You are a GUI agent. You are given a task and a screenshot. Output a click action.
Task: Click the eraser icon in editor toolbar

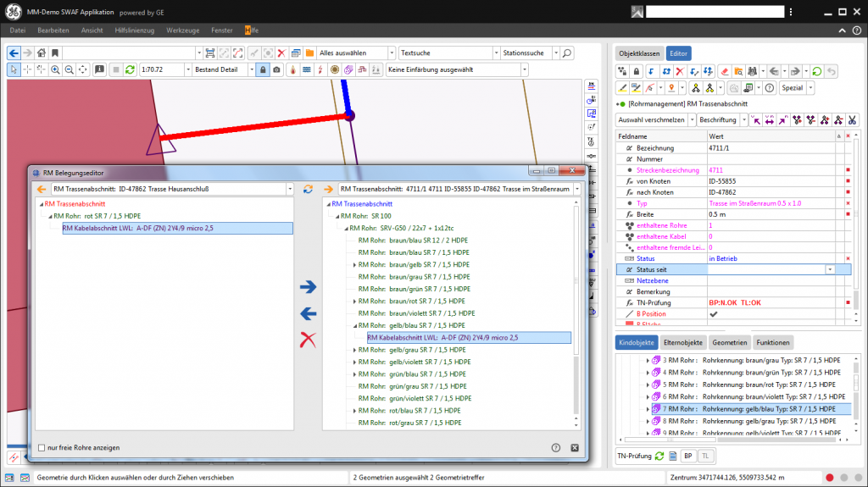(x=724, y=71)
